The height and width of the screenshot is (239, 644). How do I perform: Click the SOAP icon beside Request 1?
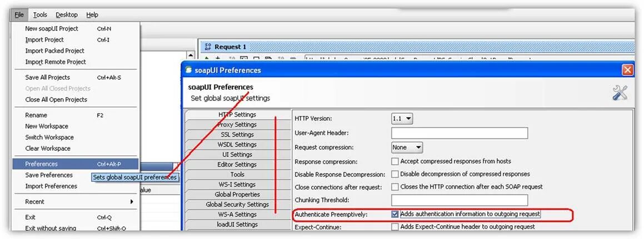coord(208,47)
